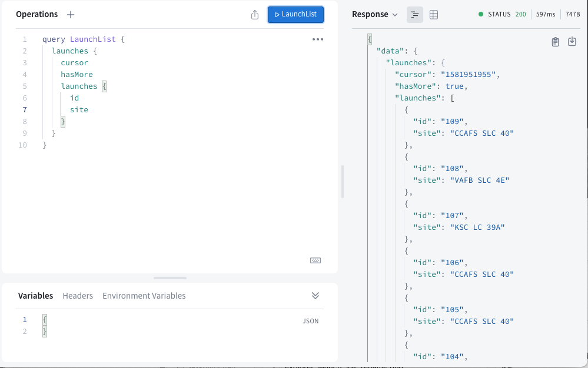Open the Environment Variables tab
Viewport: 588px width, 368px height.
[144, 296]
